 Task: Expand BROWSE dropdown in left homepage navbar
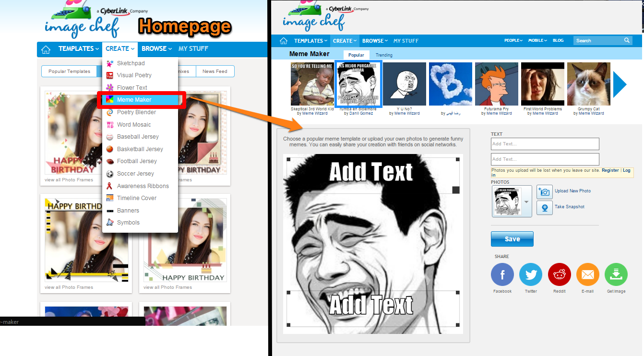point(157,49)
